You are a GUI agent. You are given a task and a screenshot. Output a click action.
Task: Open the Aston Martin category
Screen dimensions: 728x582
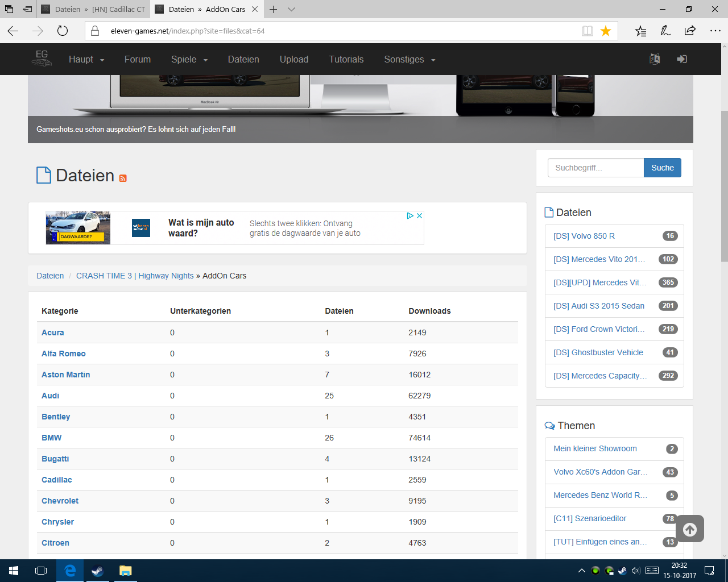coord(66,375)
